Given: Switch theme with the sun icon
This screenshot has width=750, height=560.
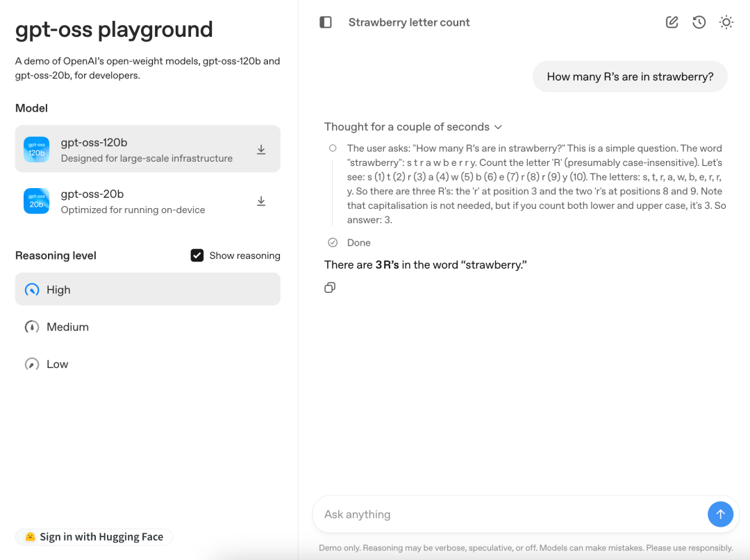Looking at the screenshot, I should [726, 22].
